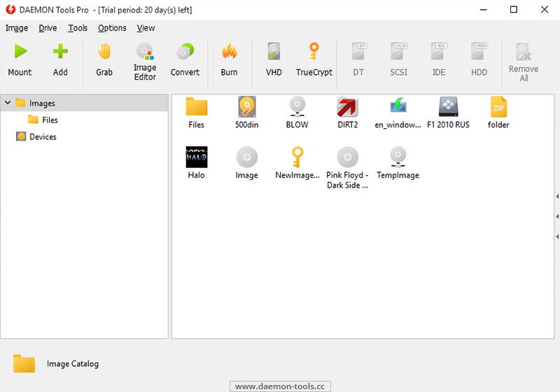Select the Files folder in catalog
The width and height of the screenshot is (560, 392).
pyautogui.click(x=197, y=113)
